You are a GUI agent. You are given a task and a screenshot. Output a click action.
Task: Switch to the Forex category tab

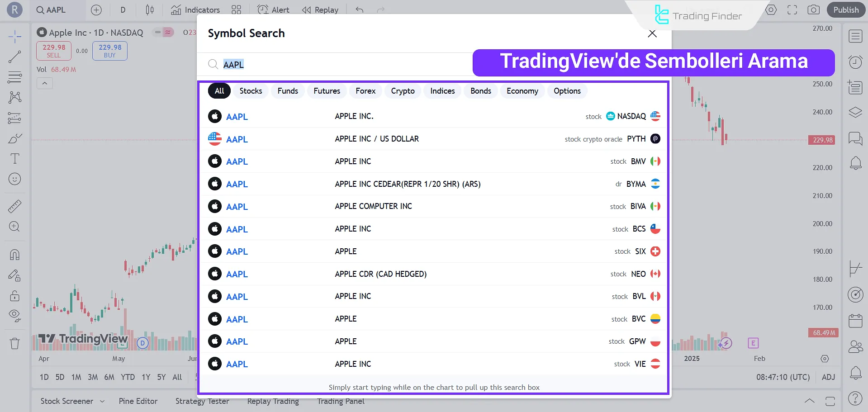point(365,91)
